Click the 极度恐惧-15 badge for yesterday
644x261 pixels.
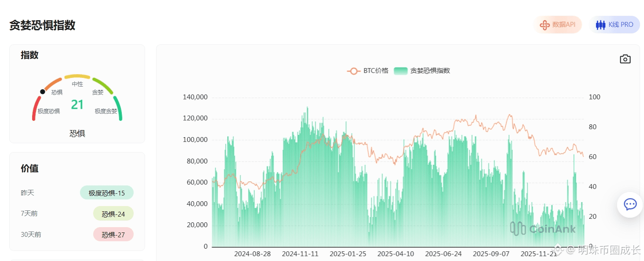(107, 192)
